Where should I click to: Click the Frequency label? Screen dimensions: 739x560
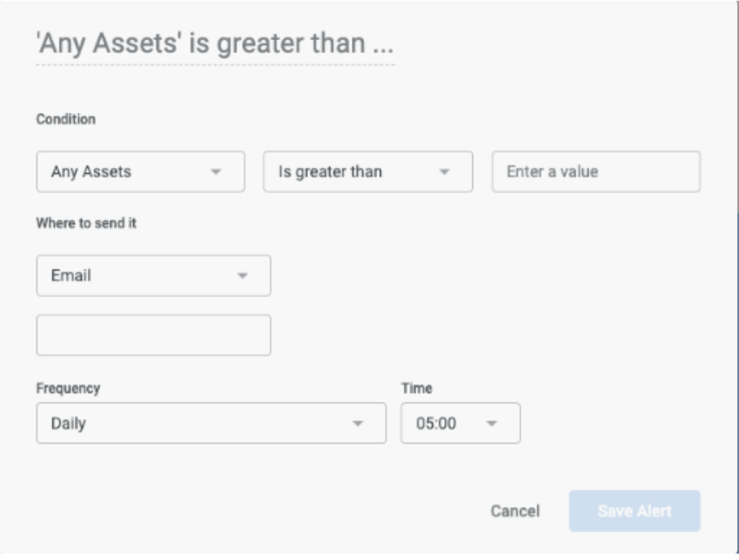[69, 389]
